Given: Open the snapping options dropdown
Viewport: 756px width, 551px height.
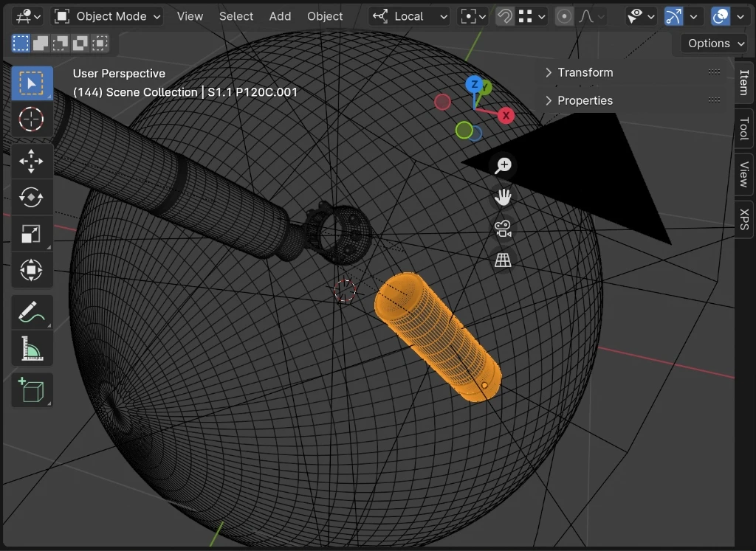Looking at the screenshot, I should pos(532,16).
